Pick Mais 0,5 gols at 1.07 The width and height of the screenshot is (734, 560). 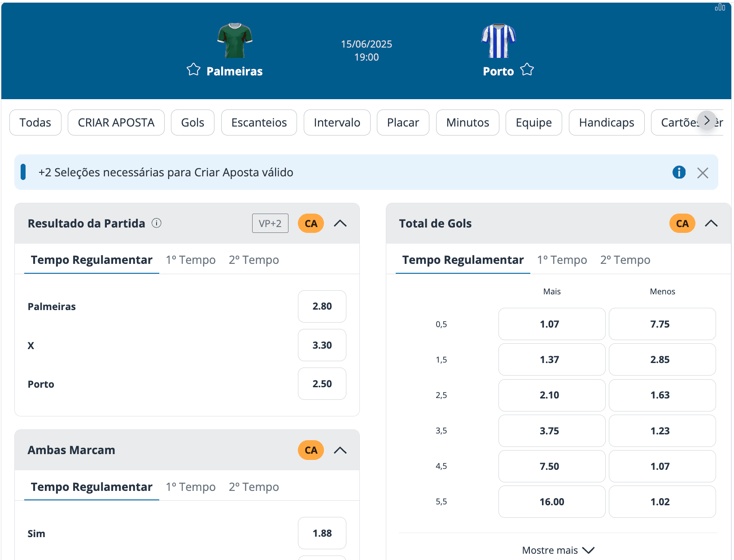pos(552,324)
